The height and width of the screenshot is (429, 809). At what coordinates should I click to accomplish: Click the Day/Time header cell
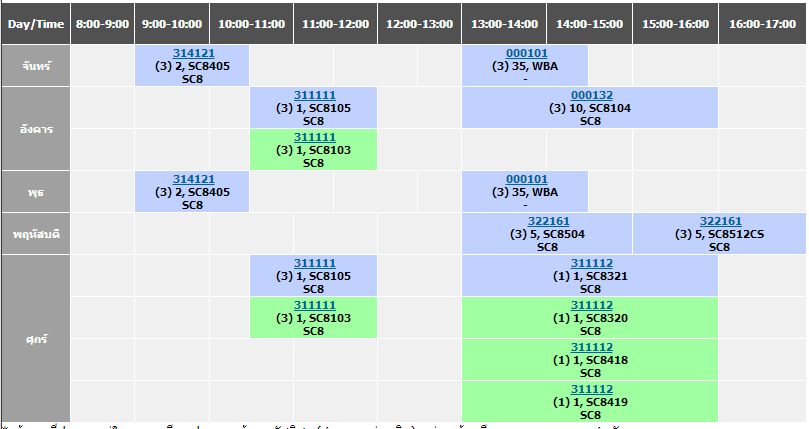[36, 23]
